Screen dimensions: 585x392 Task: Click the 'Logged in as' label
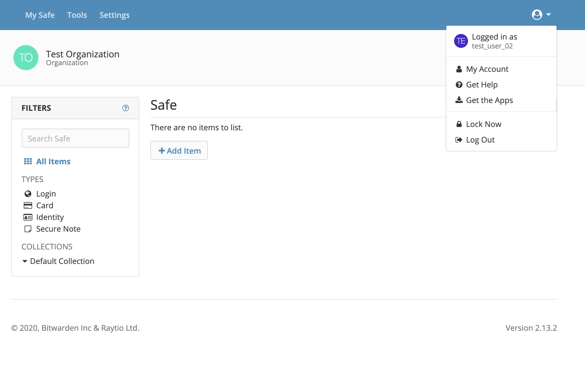[x=494, y=37]
